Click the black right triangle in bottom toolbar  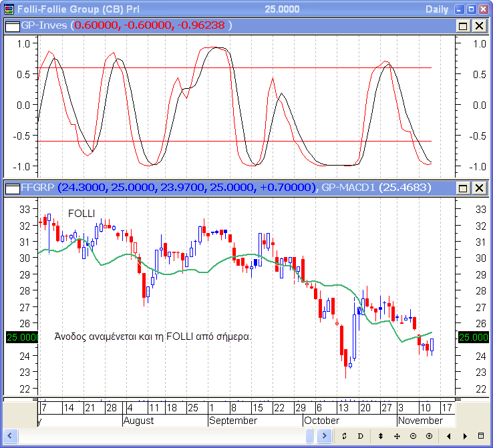pos(464,436)
